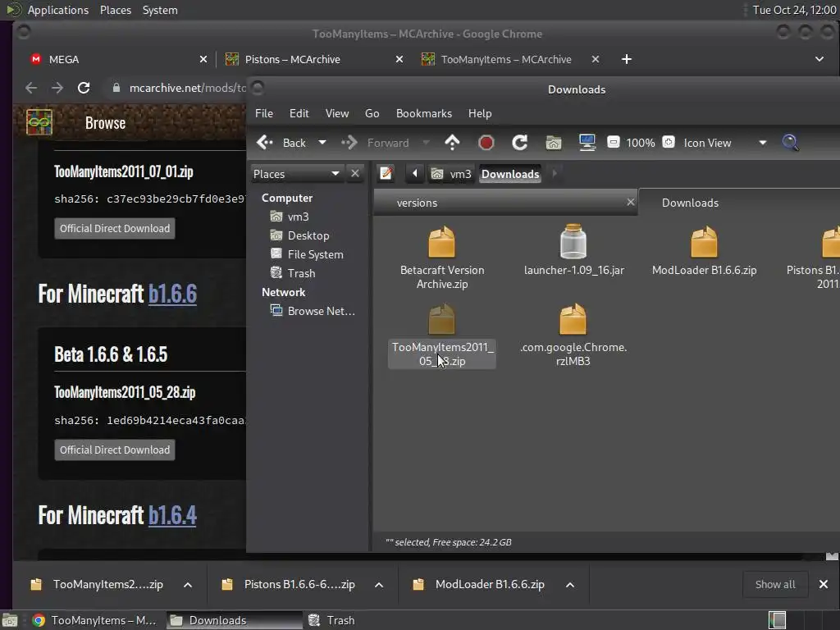
Task: Open the Edit menu
Action: 299,113
